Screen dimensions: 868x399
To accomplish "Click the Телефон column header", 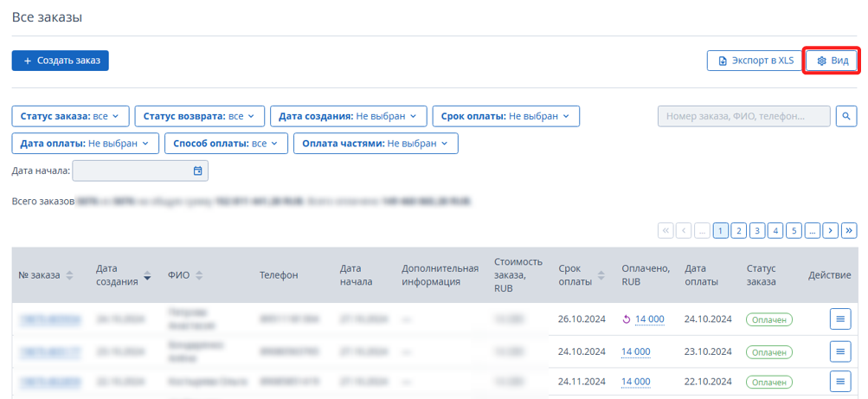I will pos(279,275).
